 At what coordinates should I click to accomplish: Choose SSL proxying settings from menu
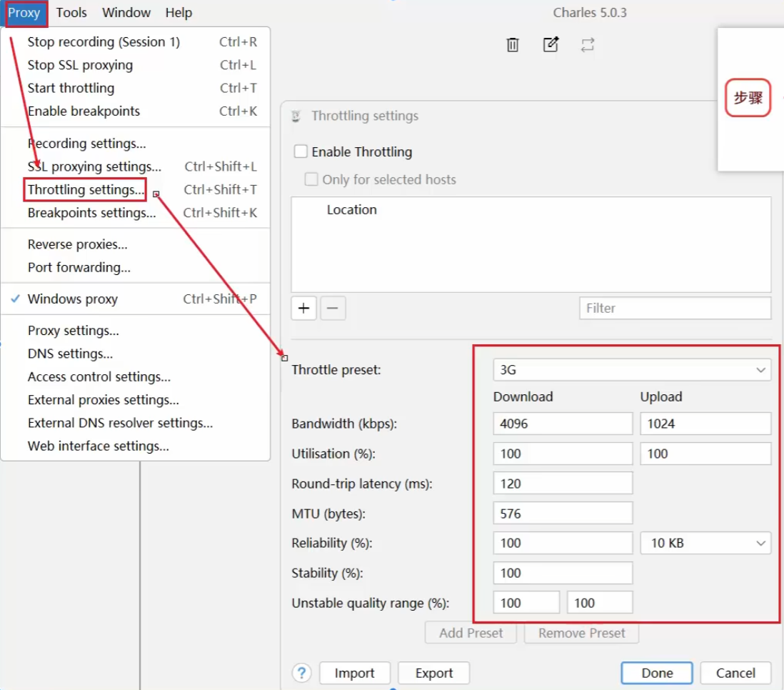[94, 167]
